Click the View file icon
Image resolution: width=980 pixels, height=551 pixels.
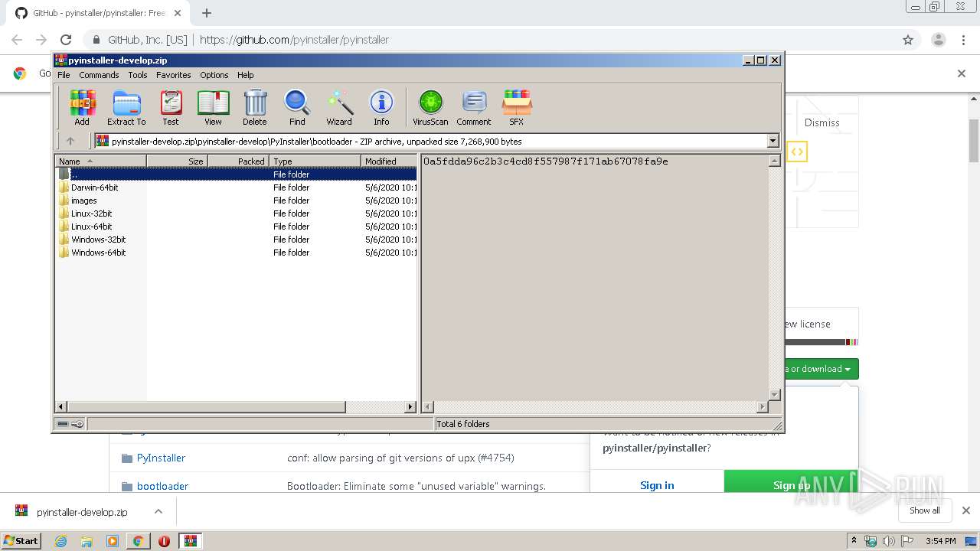213,108
